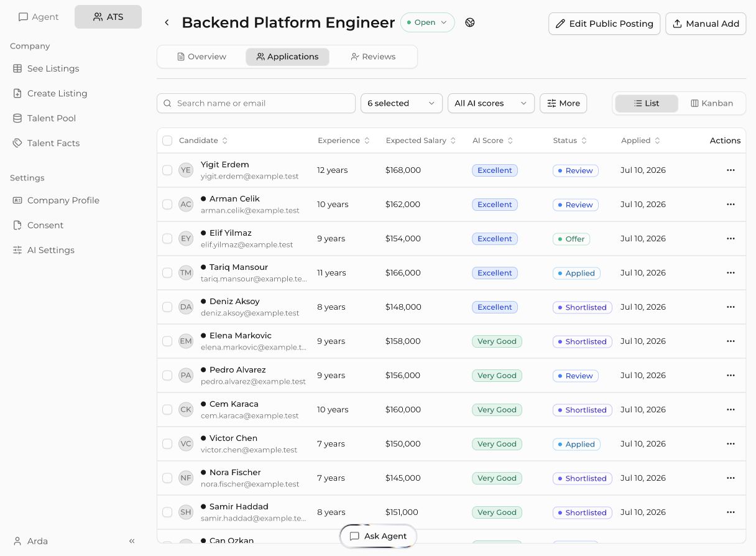Click Edit Public Posting button

604,24
